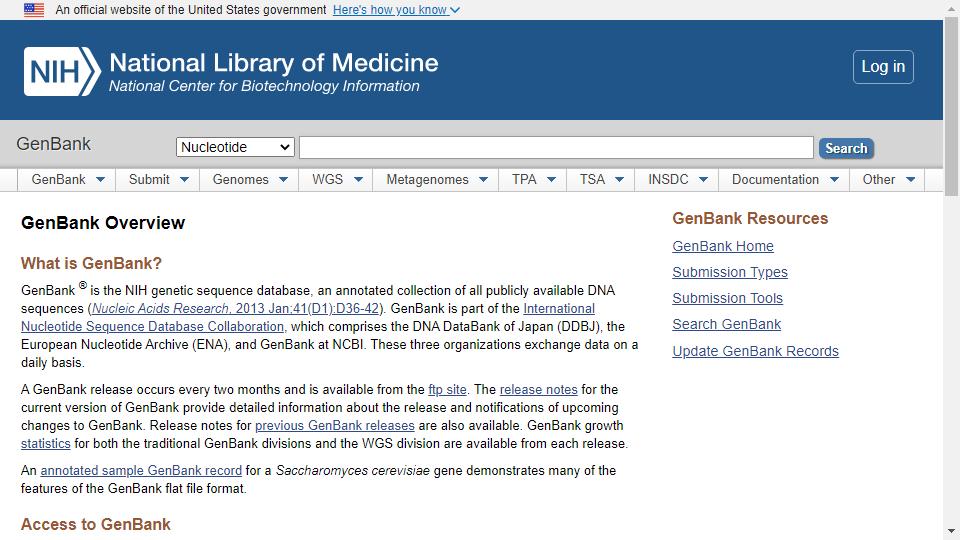Screen dimensions: 960x540
Task: Open the Other menu
Action: pos(887,179)
